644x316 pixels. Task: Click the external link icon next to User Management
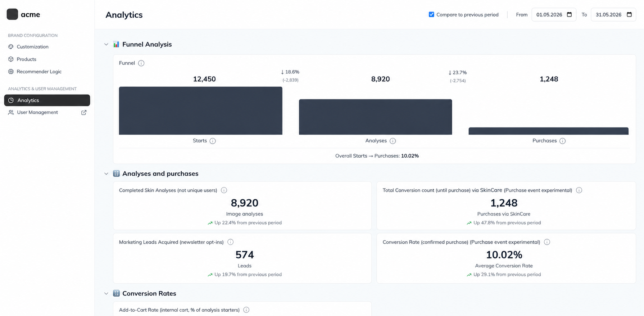click(x=84, y=112)
